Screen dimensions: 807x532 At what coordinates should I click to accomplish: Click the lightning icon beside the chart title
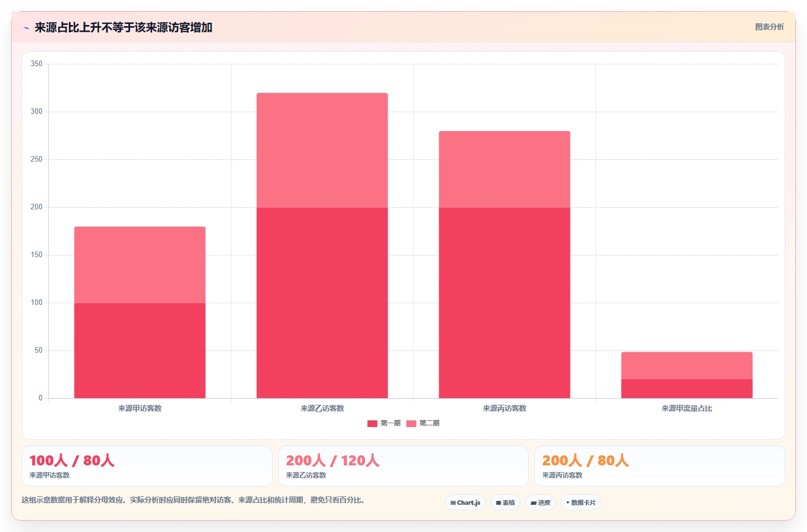26,28
